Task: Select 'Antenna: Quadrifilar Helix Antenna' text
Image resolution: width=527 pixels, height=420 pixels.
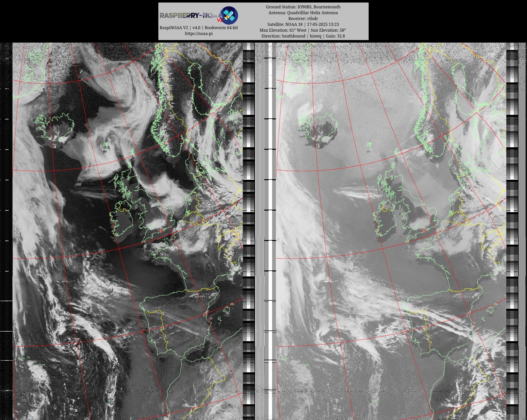Action: 303,13
